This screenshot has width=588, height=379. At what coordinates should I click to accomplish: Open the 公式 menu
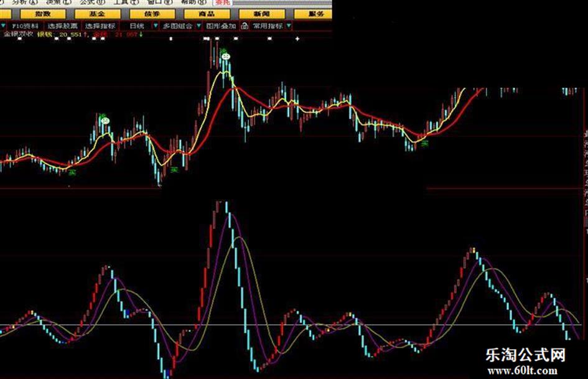pos(92,2)
